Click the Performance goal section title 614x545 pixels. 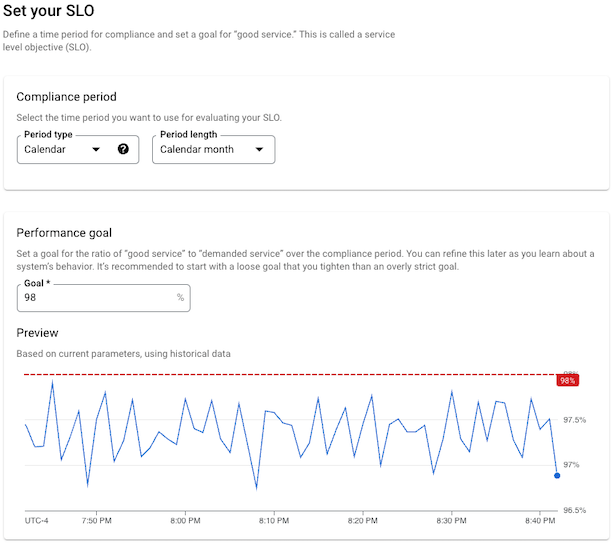point(64,233)
